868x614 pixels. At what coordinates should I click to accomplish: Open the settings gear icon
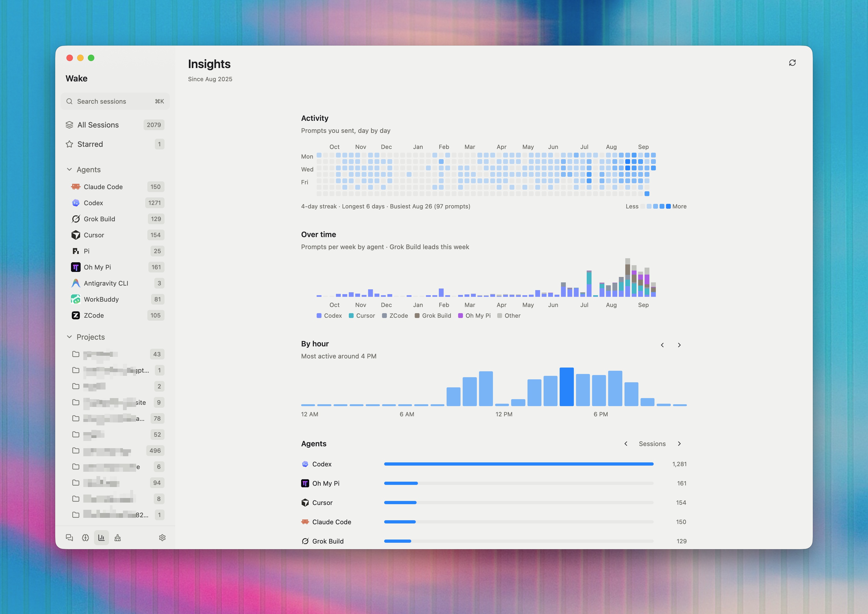pos(162,537)
